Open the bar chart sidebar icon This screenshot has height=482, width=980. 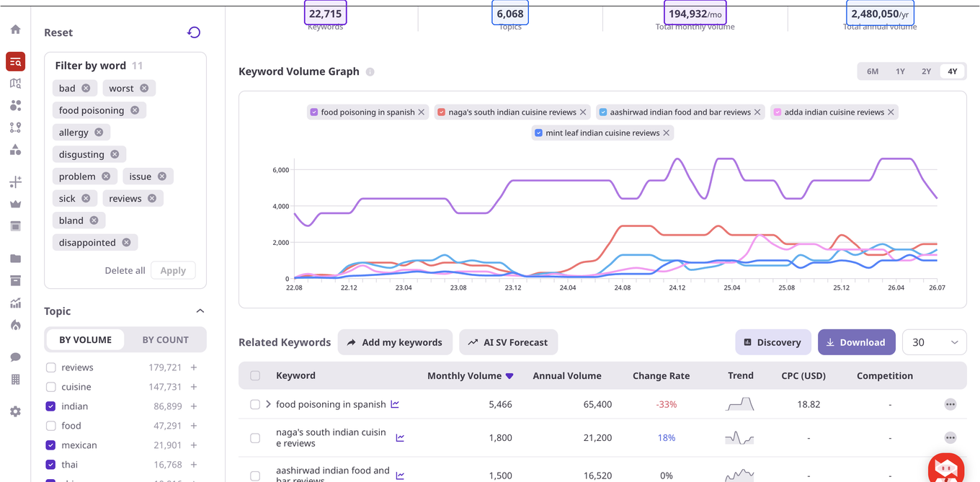point(15,303)
